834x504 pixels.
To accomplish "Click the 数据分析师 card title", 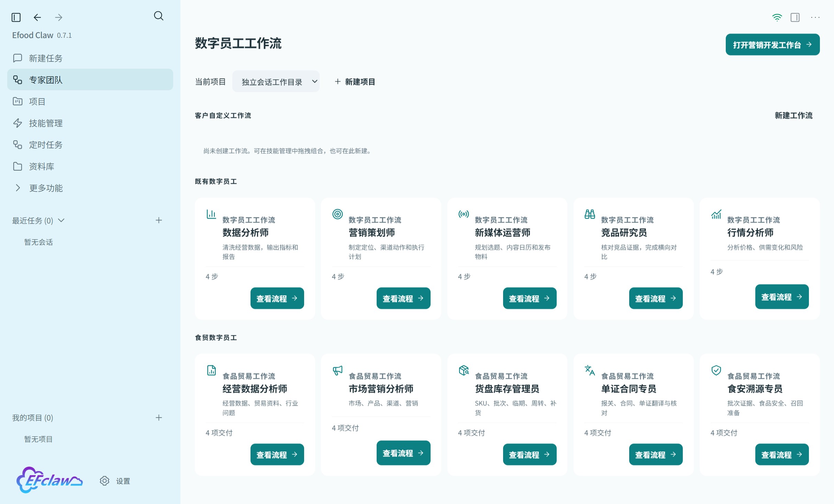I will (x=245, y=233).
